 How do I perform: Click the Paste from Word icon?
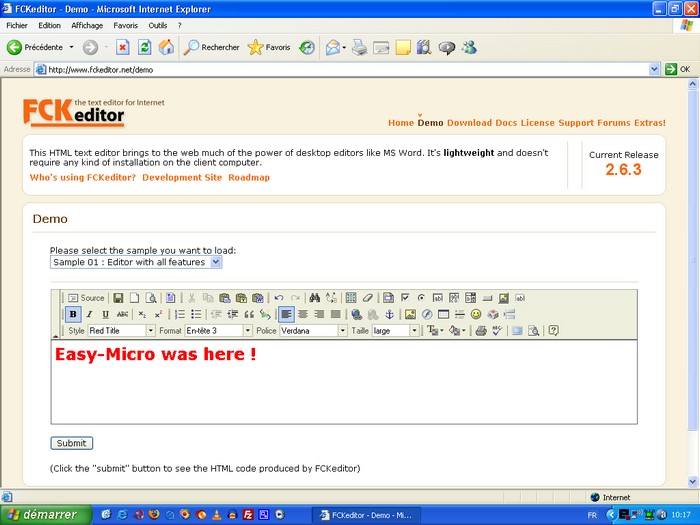258,298
